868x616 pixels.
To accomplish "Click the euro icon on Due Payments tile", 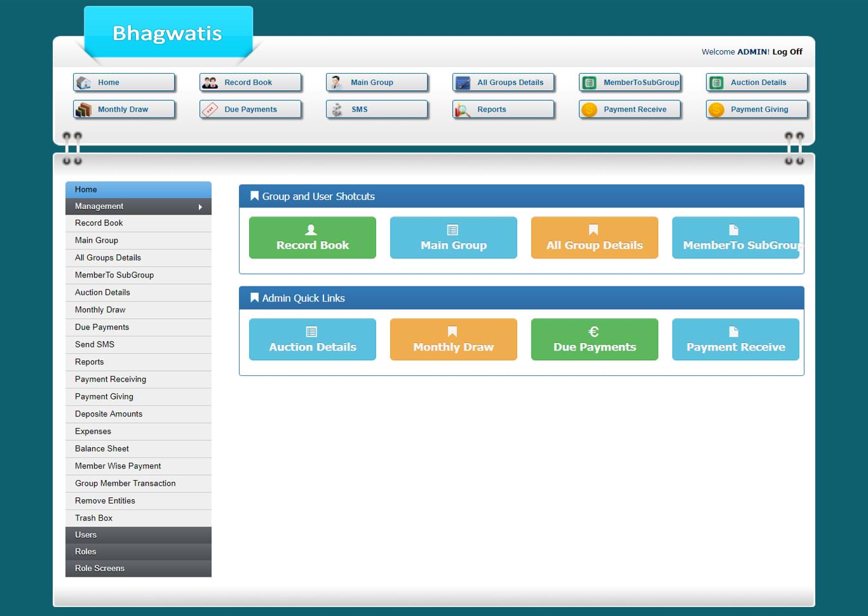I will [x=593, y=331].
